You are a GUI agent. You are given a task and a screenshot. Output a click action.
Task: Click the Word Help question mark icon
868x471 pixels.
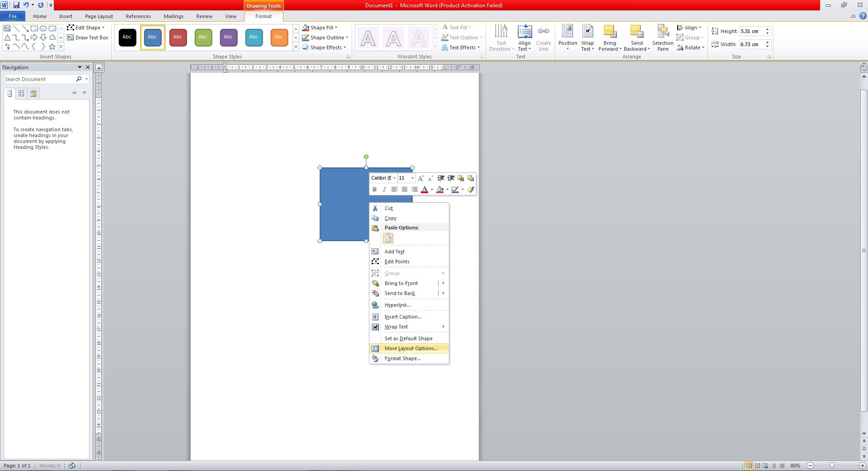point(863,16)
